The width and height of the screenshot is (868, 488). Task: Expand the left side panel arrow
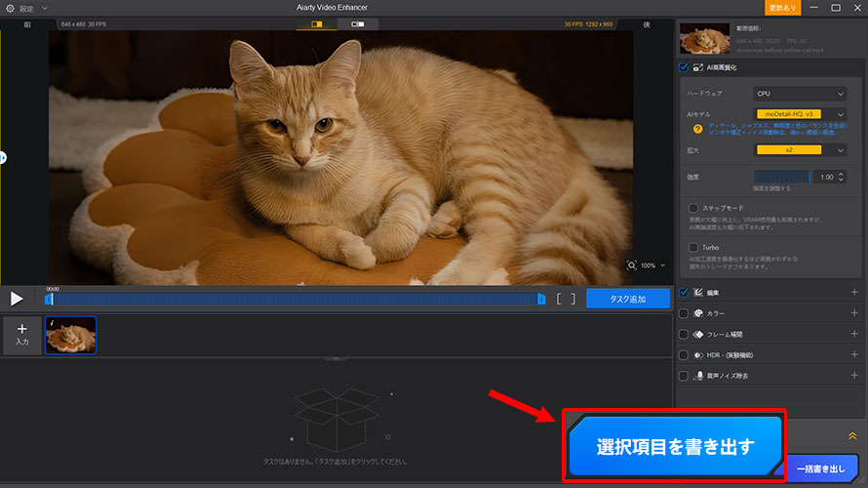(x=3, y=158)
